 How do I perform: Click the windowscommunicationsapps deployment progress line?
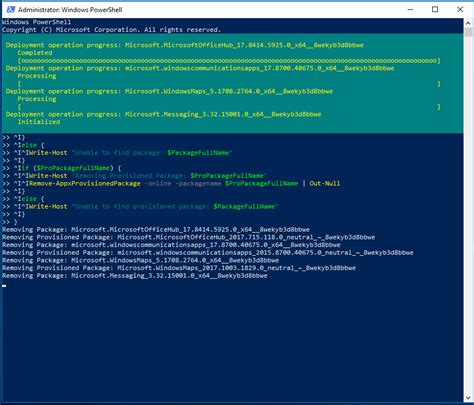pos(200,68)
